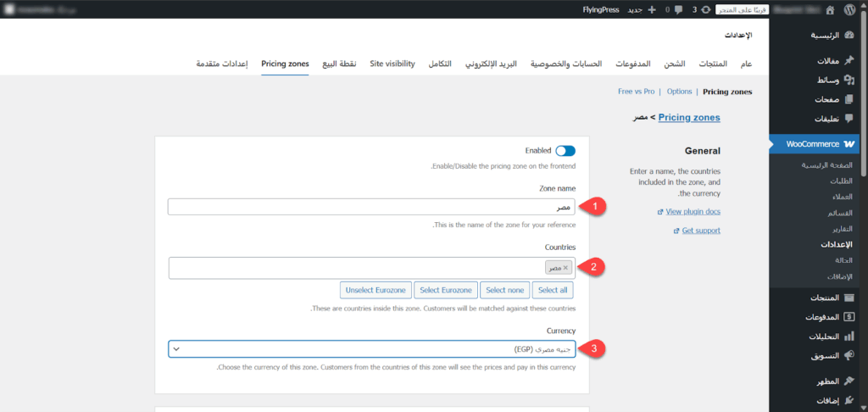Open the Dashboard gauge icon in sidebar

point(850,36)
